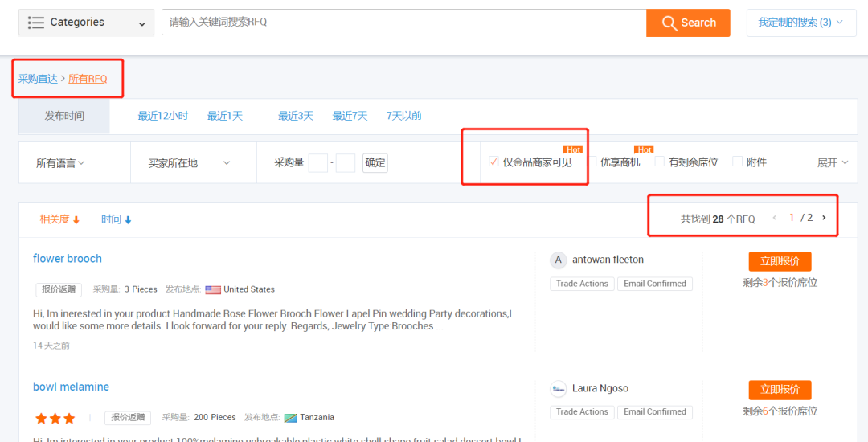This screenshot has height=442, width=868.
Task: Click the Tanzania flag icon
Action: [x=291, y=418]
